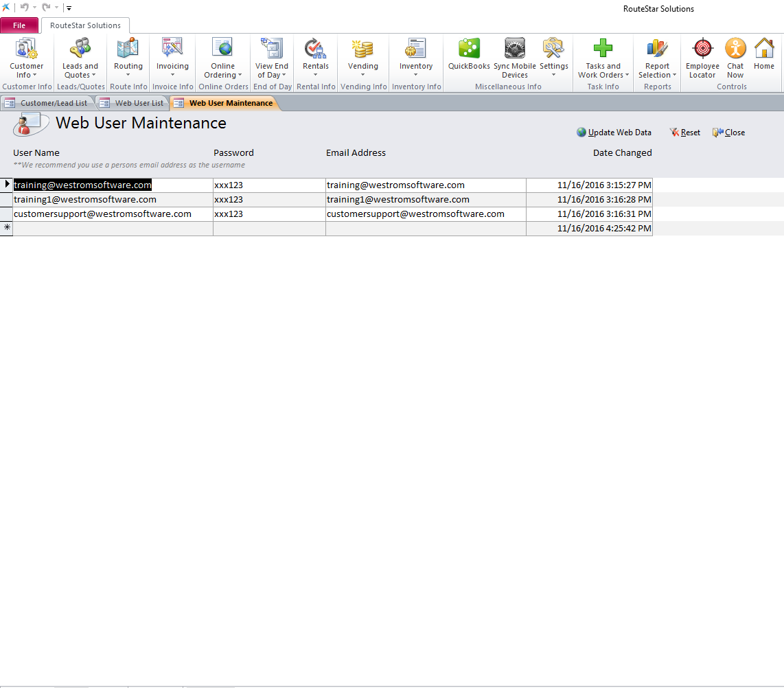Click the Sync Mobile Devices icon
Screen dimensions: 784x688
click(514, 49)
